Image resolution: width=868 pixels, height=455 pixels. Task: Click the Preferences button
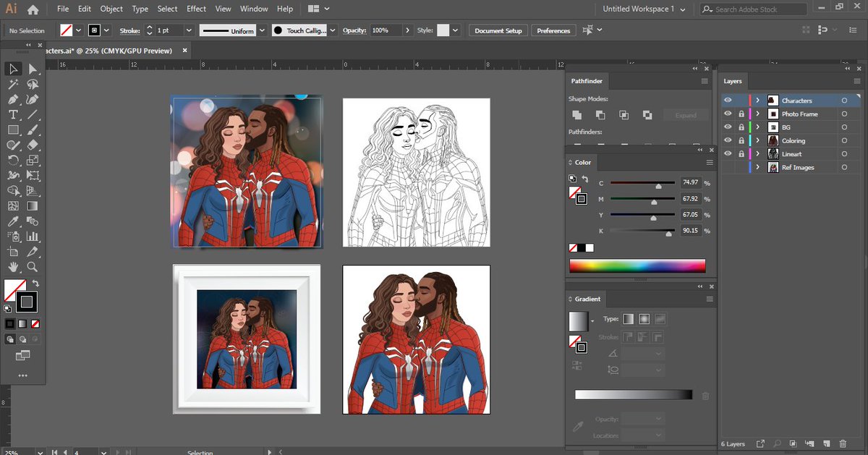coord(553,30)
